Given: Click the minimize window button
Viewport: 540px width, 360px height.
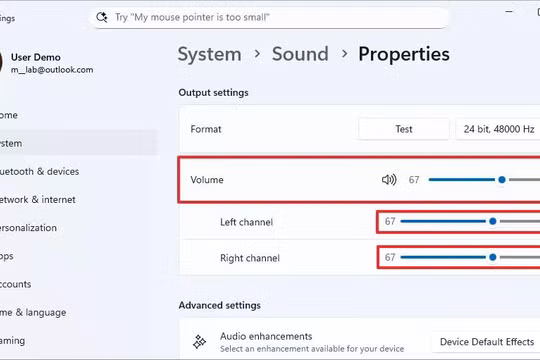Looking at the screenshot, I should click(509, 12).
